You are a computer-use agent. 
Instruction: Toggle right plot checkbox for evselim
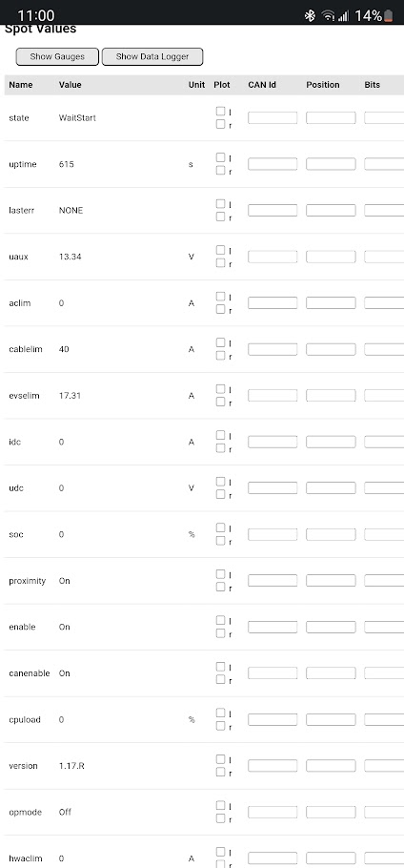(220, 402)
